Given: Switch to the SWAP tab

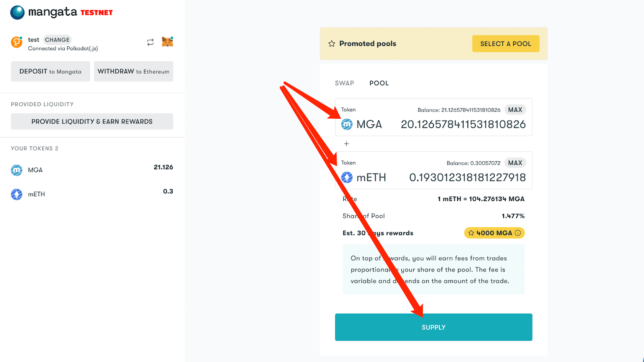Looking at the screenshot, I should [345, 83].
